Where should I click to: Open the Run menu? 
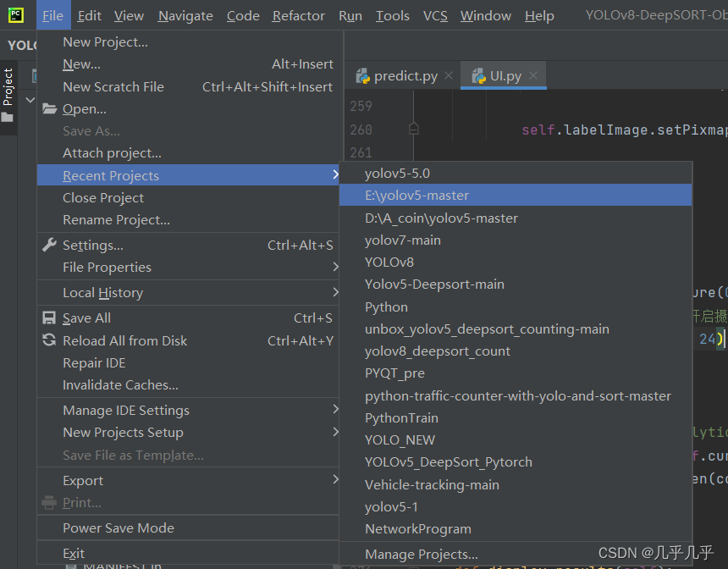pyautogui.click(x=350, y=16)
